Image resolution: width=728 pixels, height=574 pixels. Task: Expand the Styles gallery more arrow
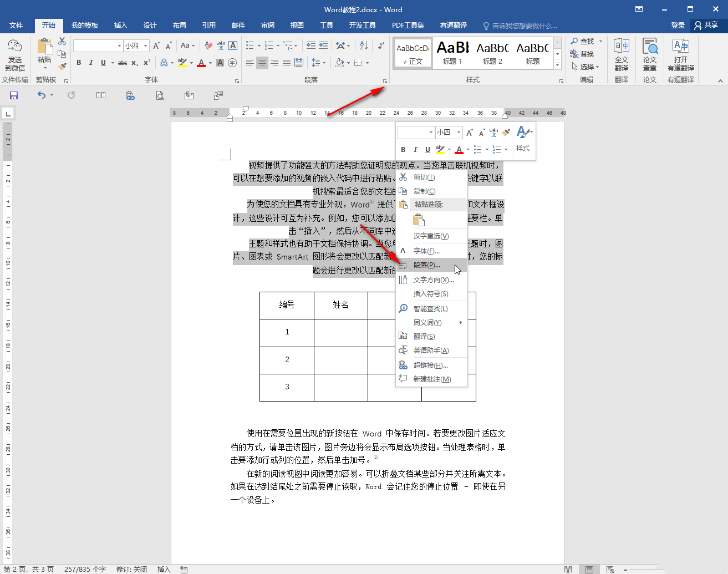pos(558,65)
